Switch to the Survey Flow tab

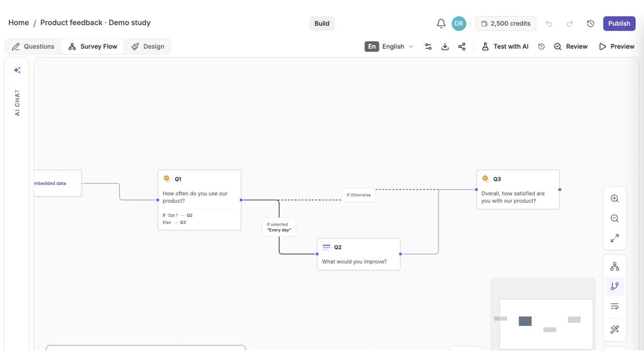coord(93,46)
